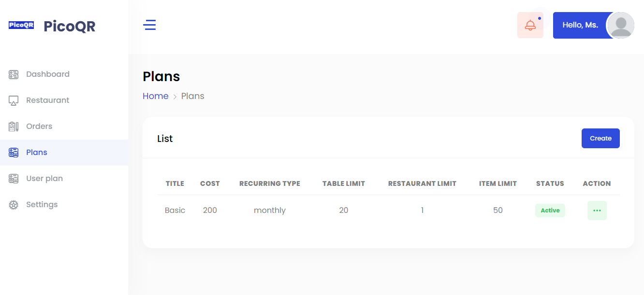Click the Dashboard sidebar icon
The image size is (644, 295).
[x=14, y=74]
